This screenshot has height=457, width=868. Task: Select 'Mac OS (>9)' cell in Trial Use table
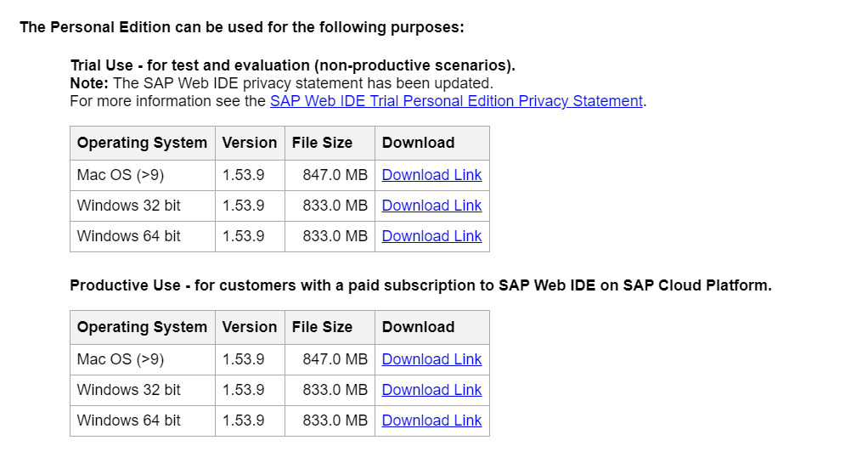tap(143, 175)
